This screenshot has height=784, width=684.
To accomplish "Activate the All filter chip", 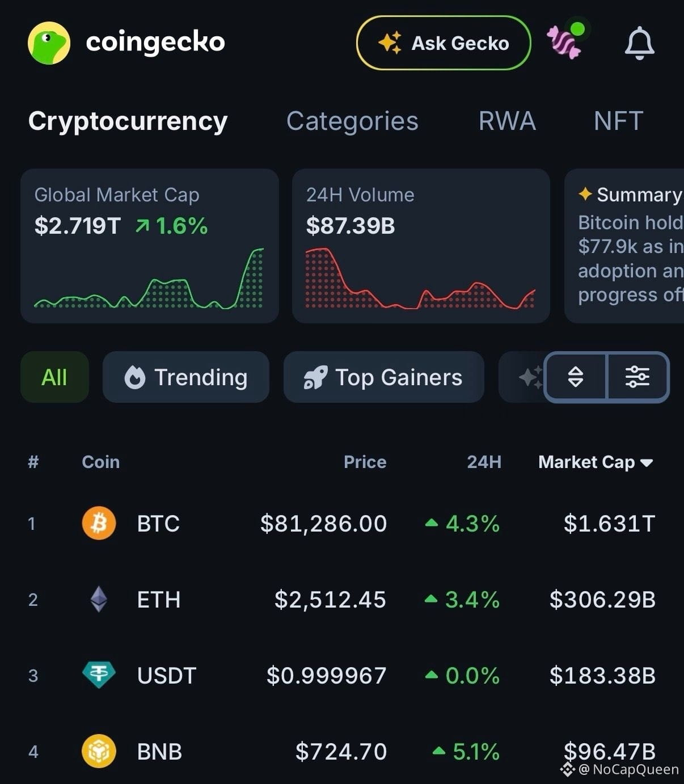I will tap(54, 377).
